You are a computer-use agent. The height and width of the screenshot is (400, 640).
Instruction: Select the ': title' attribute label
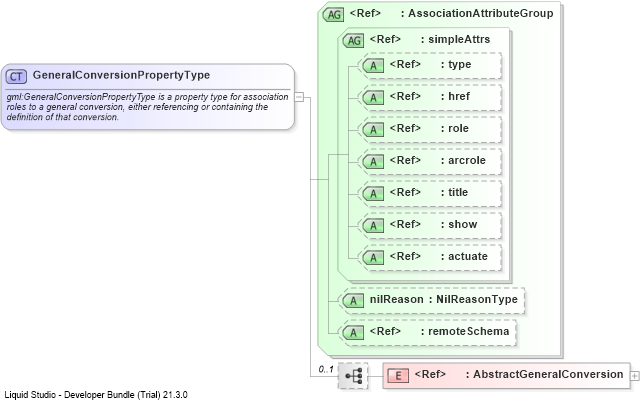coord(454,192)
